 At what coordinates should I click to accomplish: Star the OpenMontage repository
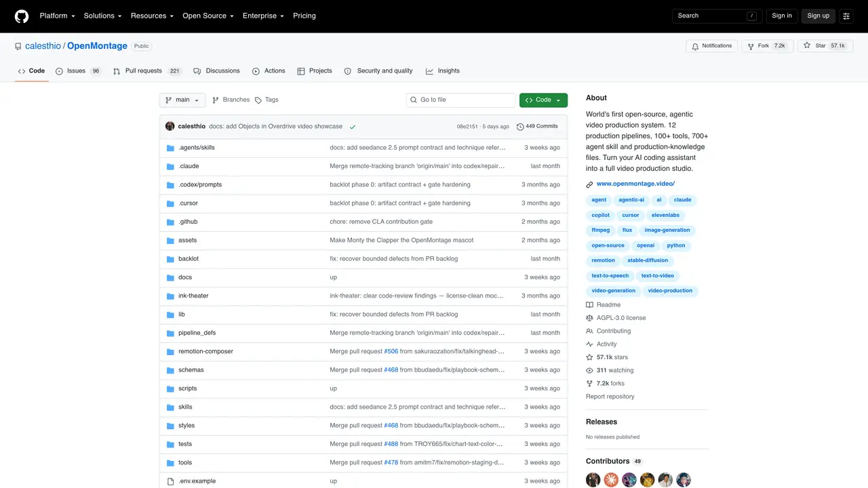(825, 46)
